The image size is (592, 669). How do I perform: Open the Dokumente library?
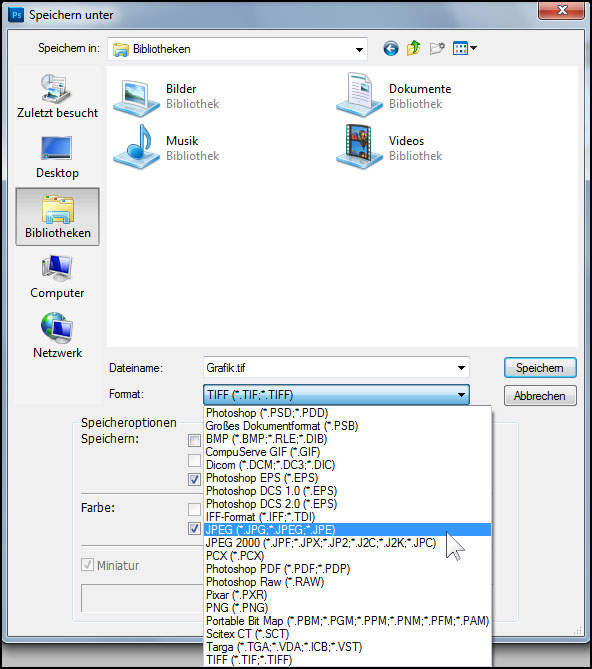[x=394, y=96]
